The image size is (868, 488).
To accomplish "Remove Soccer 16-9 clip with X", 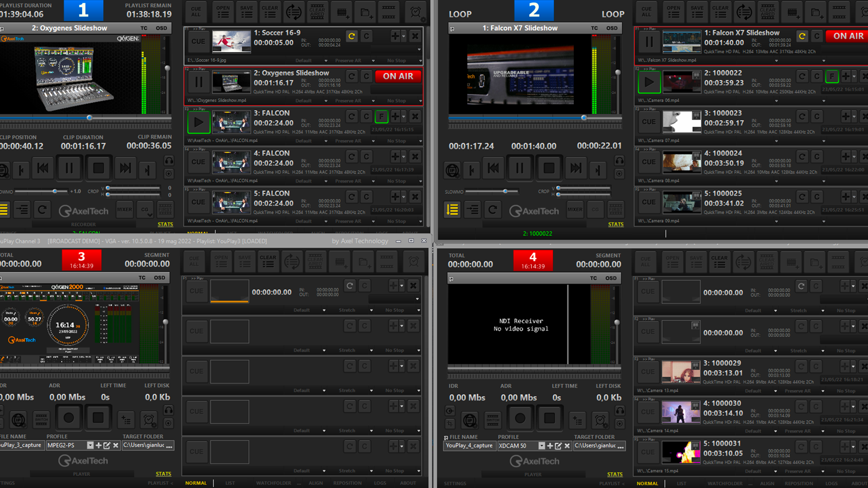I will pyautogui.click(x=415, y=36).
